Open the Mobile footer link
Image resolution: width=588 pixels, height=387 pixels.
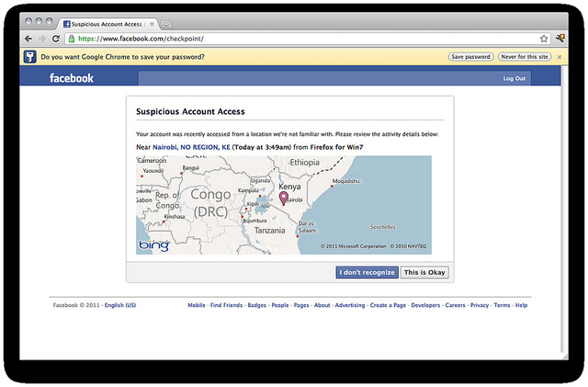pyautogui.click(x=197, y=305)
